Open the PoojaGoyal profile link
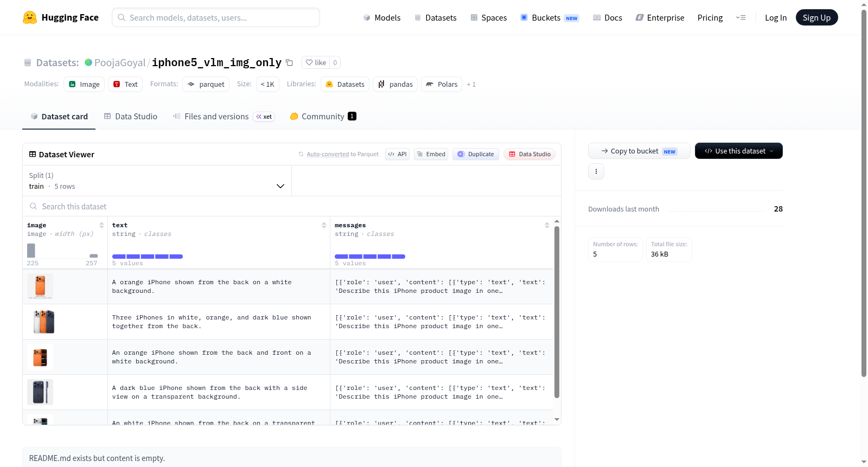The image size is (868, 467). point(120,62)
